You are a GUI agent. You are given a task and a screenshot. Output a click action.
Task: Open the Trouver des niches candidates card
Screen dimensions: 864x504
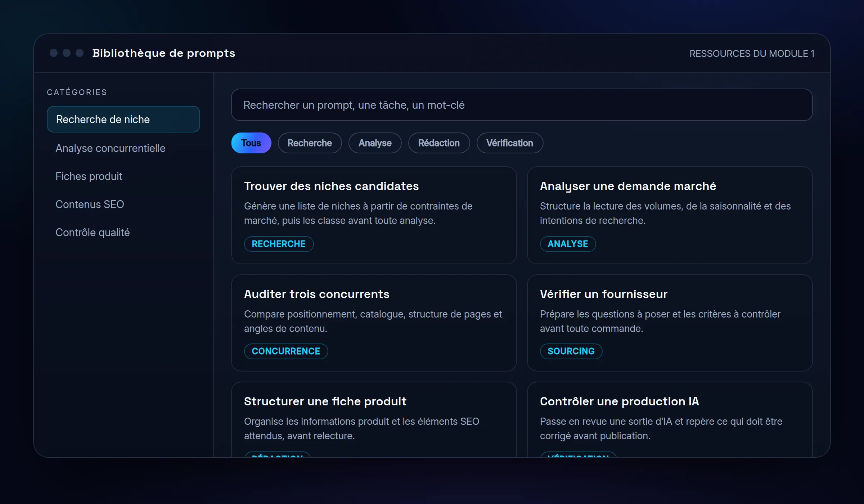374,215
